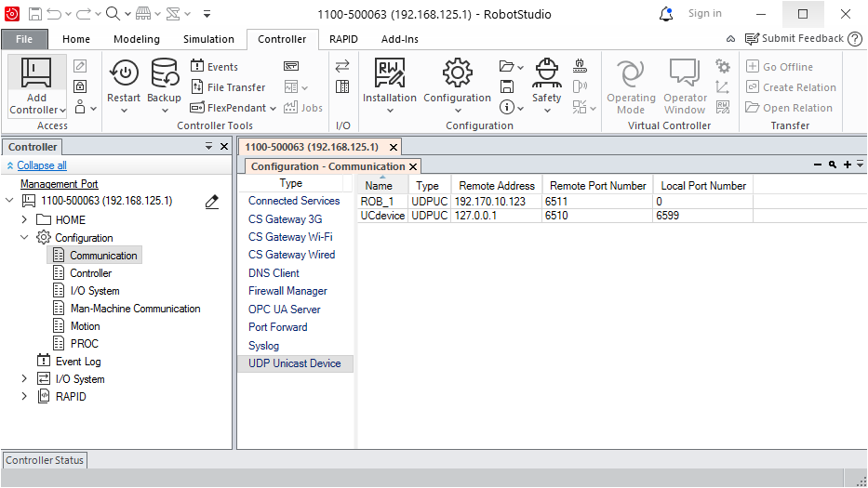Click Submit Feedback button

(795, 39)
